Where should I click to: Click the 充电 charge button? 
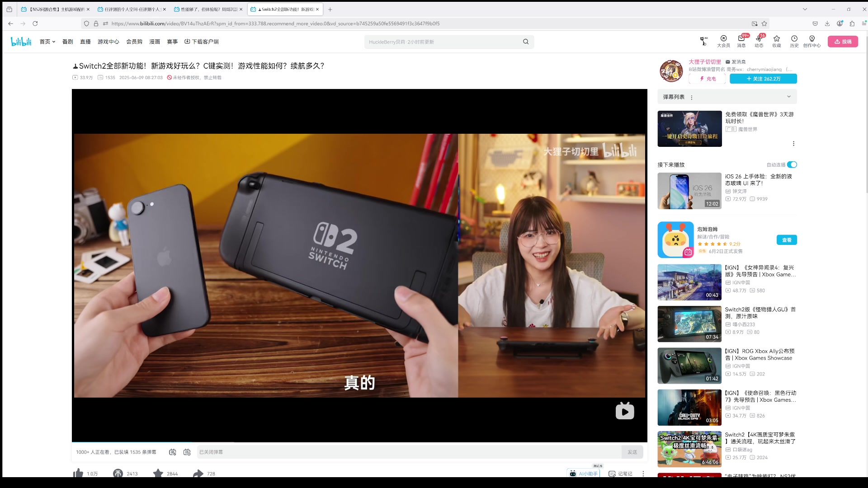click(707, 79)
